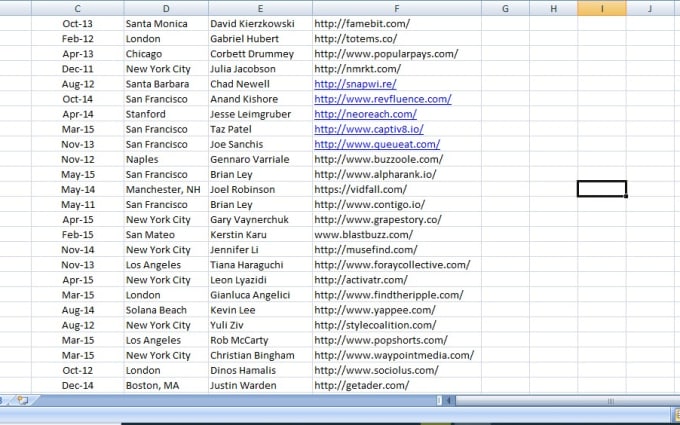Click the https://vidfall.com/ cell
680x425 pixels.
click(397, 190)
